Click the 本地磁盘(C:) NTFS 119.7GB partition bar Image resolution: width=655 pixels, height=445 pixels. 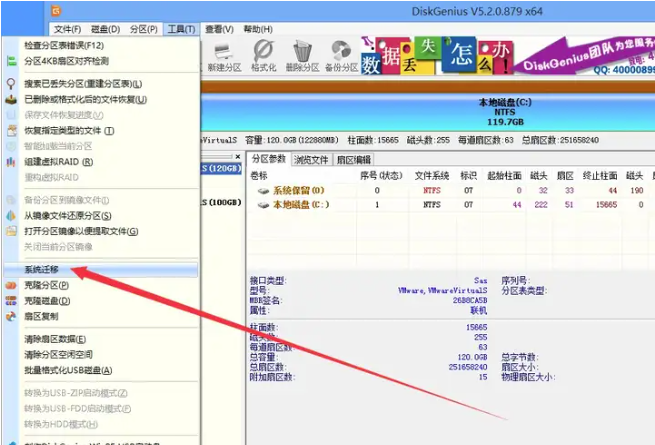[x=428, y=112]
